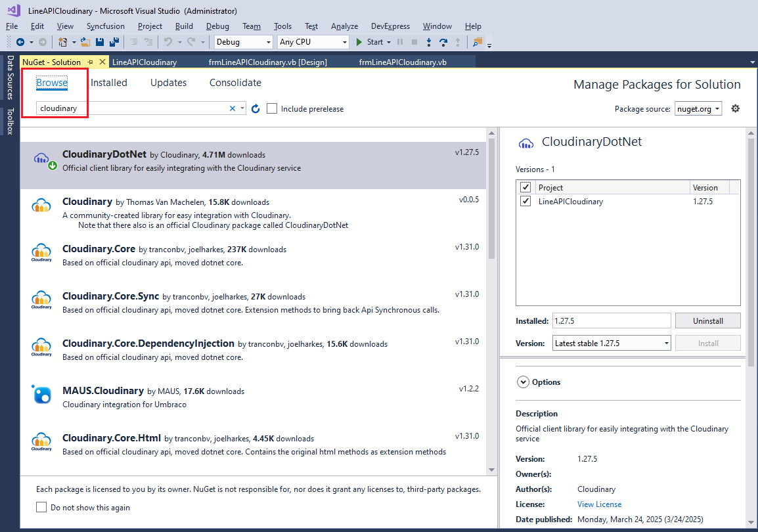This screenshot has width=758, height=532.
Task: Open the Data Sources side panel
Action: pos(10,78)
